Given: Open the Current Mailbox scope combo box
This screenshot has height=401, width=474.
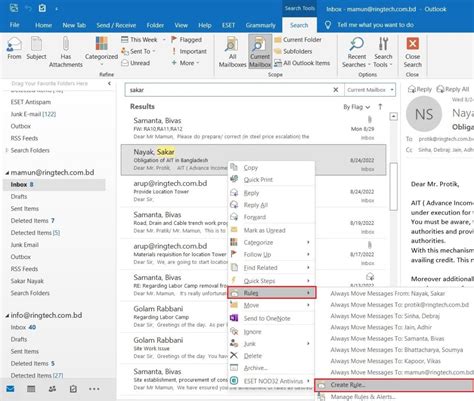Looking at the screenshot, I should point(370,90).
